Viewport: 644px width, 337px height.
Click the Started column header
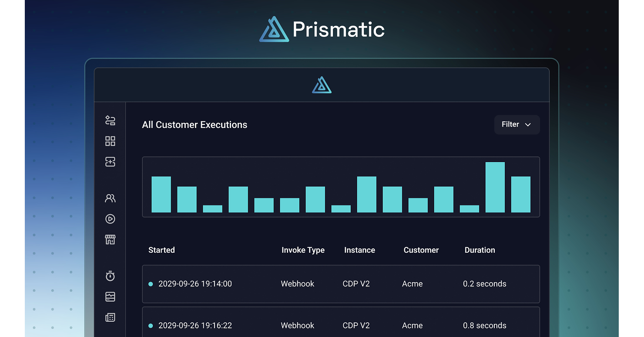pyautogui.click(x=161, y=250)
